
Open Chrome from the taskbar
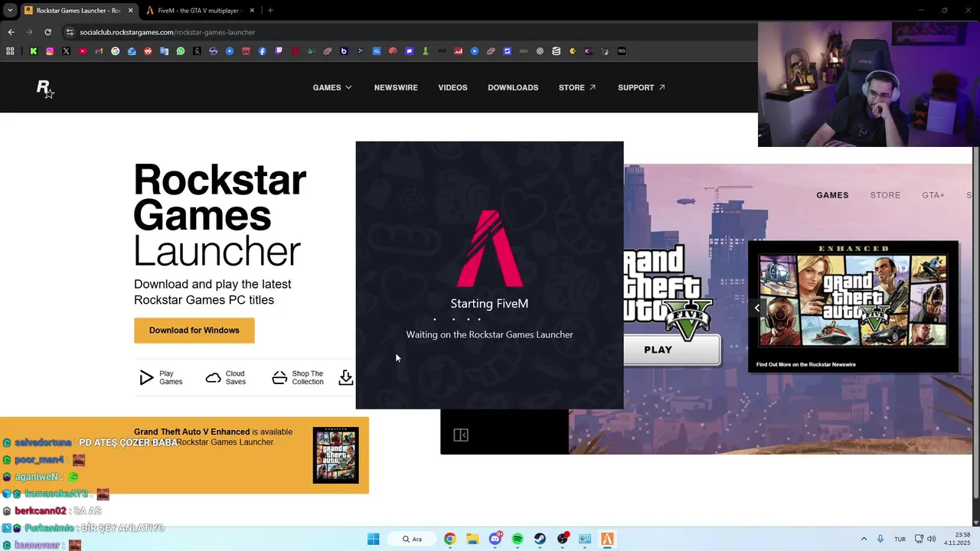pyautogui.click(x=449, y=539)
